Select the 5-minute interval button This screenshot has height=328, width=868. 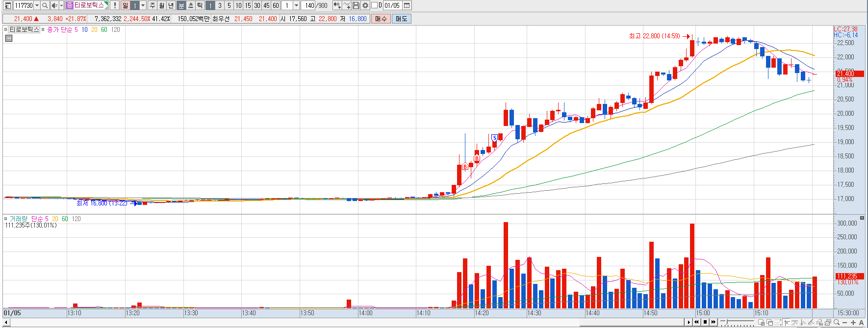(x=229, y=5)
